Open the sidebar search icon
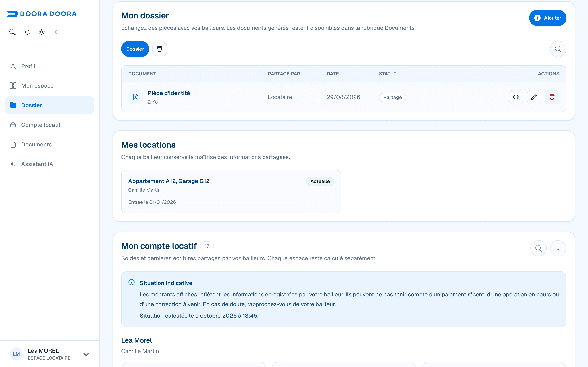The height and width of the screenshot is (367, 588). [12, 32]
